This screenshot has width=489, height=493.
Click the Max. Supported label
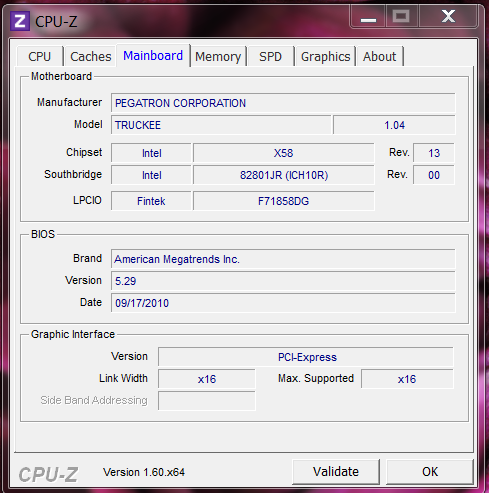click(316, 378)
